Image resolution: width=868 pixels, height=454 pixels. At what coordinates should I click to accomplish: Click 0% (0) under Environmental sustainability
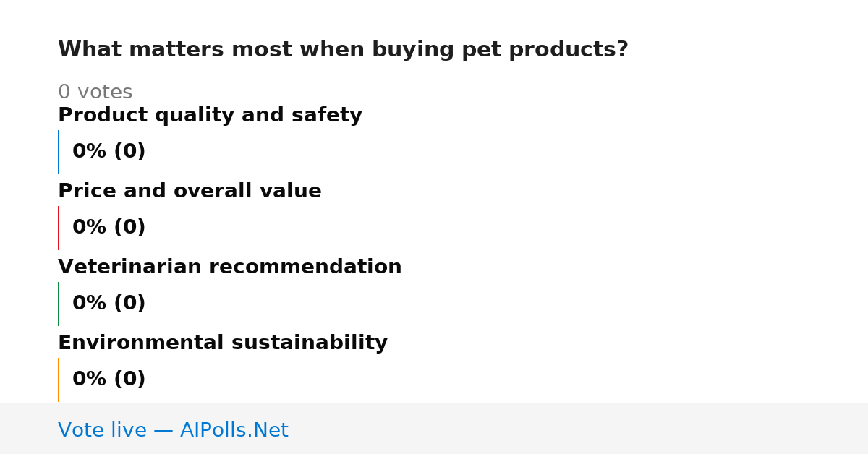[109, 380]
